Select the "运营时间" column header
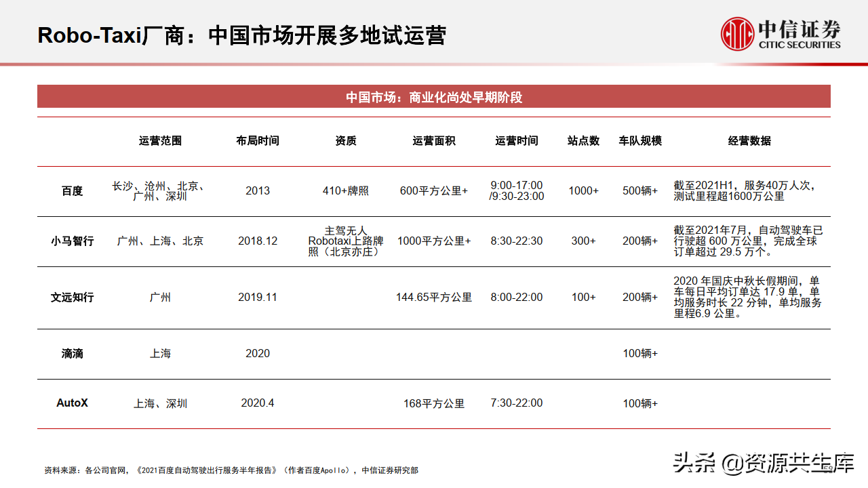 point(517,141)
